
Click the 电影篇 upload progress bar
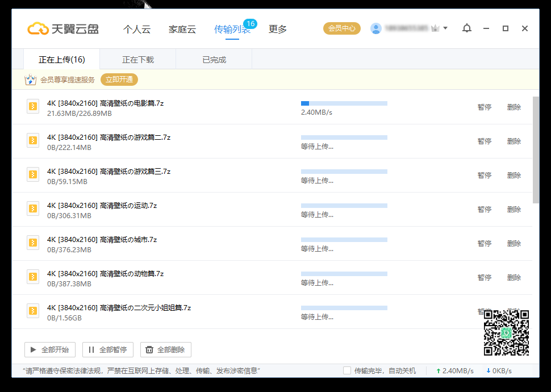(x=344, y=103)
